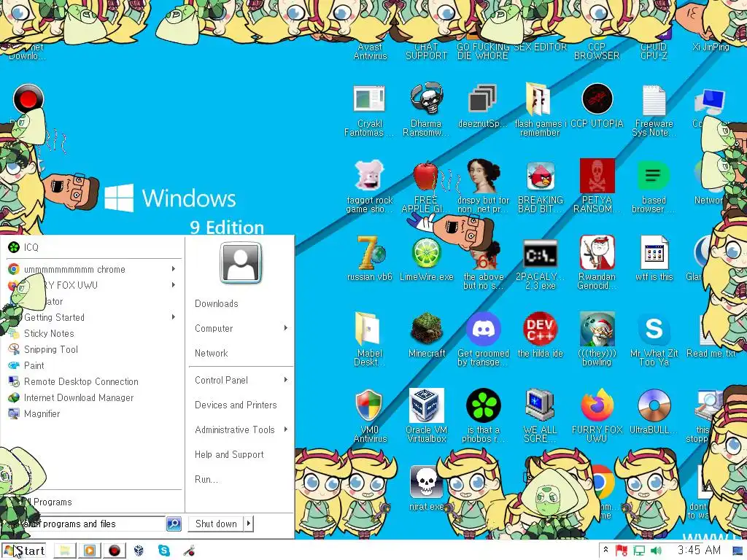Screen dimensions: 747x560
Task: Open the Rwandan Genocid desktop icon
Action: tap(597, 252)
